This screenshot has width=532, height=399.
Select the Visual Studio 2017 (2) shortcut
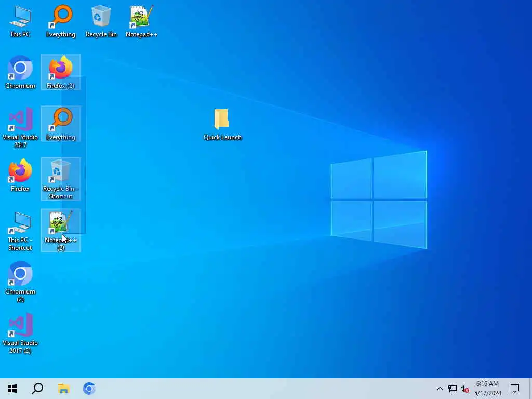[20, 334]
